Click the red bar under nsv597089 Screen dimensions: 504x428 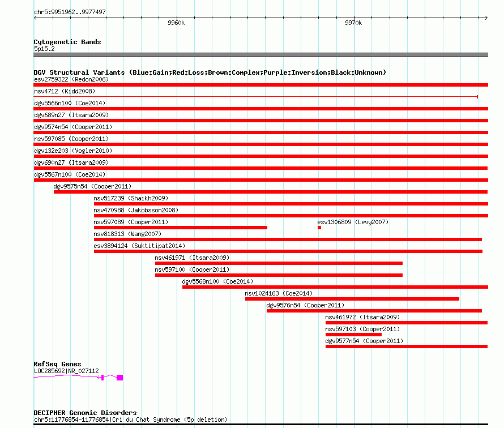click(x=181, y=228)
